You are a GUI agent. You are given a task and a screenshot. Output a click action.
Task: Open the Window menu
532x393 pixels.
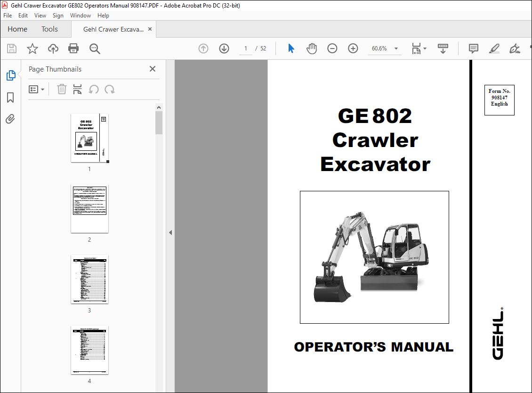tap(81, 15)
